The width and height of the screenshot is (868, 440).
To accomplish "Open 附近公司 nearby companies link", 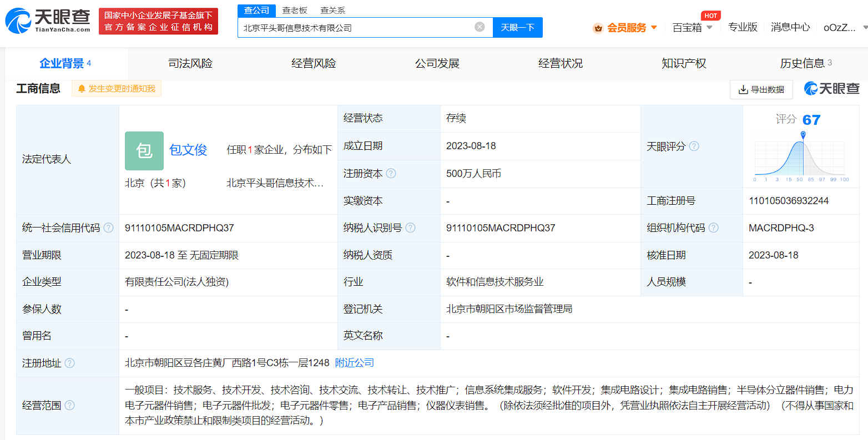I will (x=355, y=363).
